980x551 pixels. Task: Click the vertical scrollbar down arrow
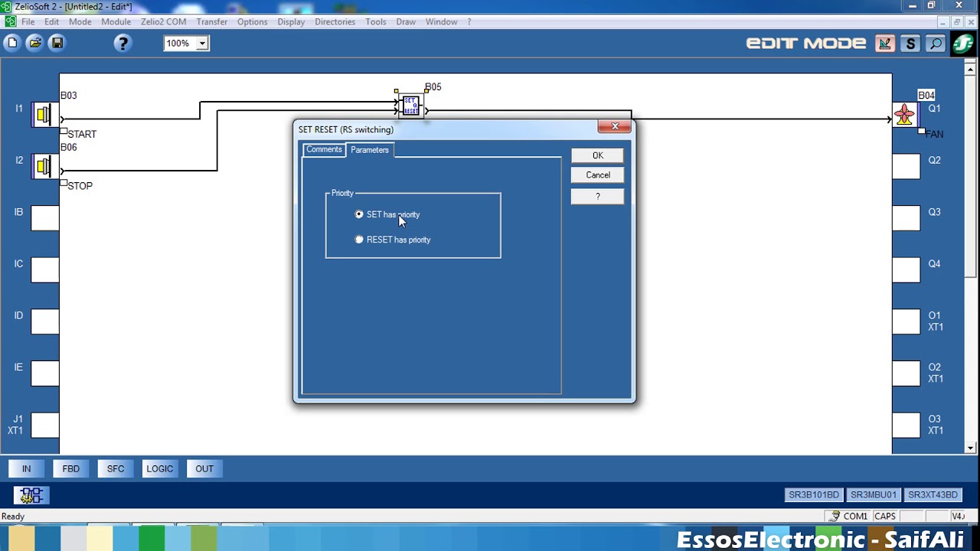[972, 448]
